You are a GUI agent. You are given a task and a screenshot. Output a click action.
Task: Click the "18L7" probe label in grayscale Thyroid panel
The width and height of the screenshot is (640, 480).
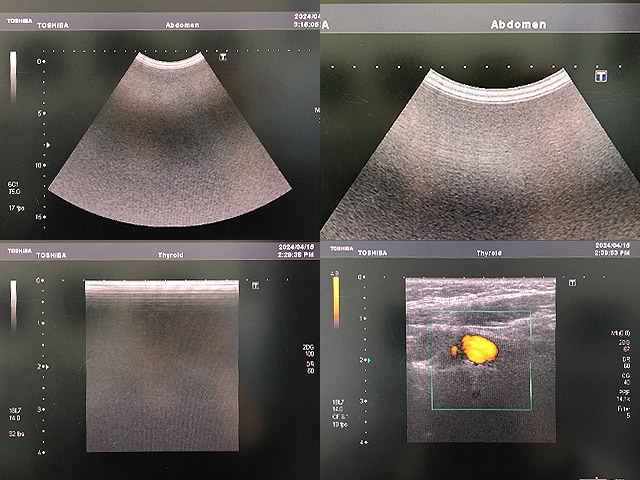15,410
